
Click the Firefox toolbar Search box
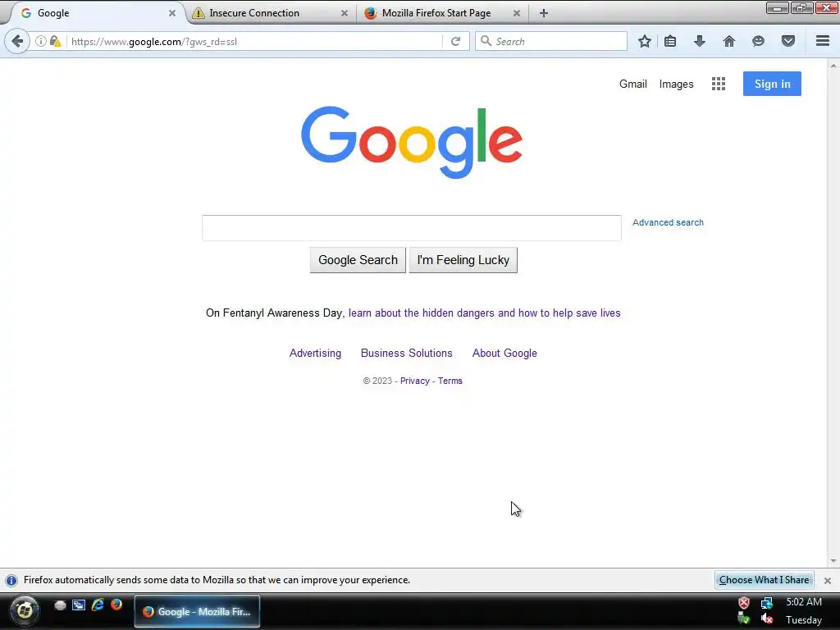[550, 41]
